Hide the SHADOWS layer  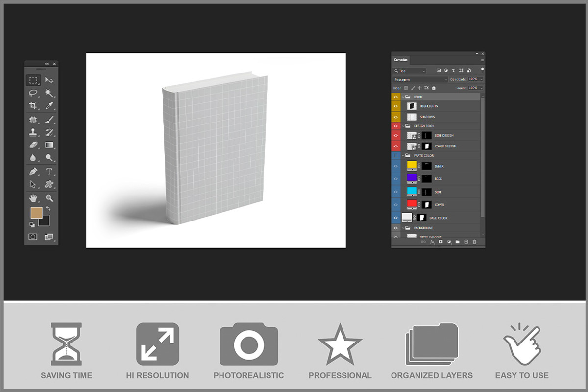coord(396,117)
